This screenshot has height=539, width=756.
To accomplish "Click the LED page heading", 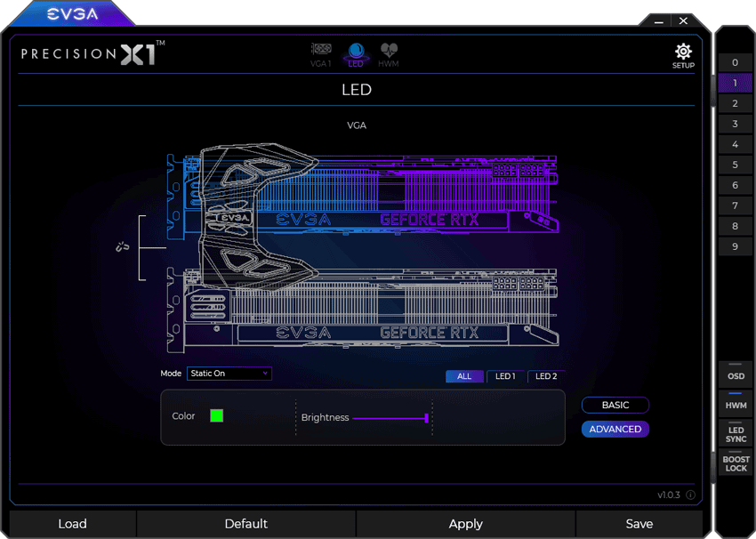I will (357, 90).
